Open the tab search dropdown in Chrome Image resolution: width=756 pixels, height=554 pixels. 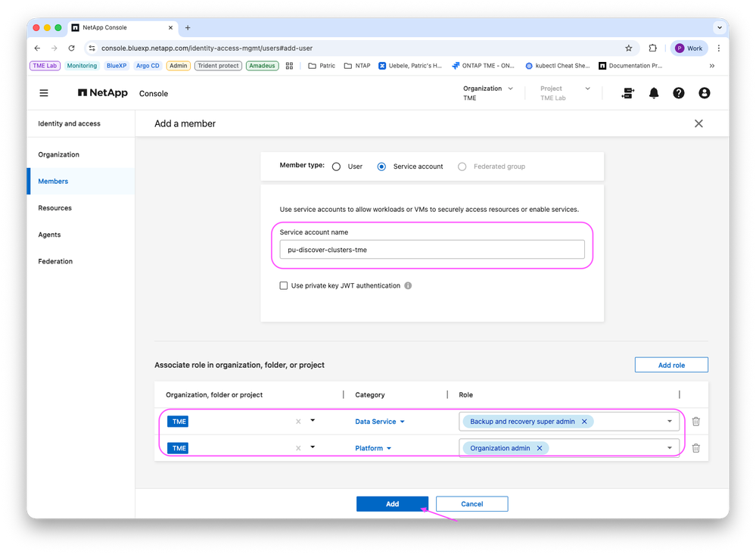pyautogui.click(x=720, y=27)
